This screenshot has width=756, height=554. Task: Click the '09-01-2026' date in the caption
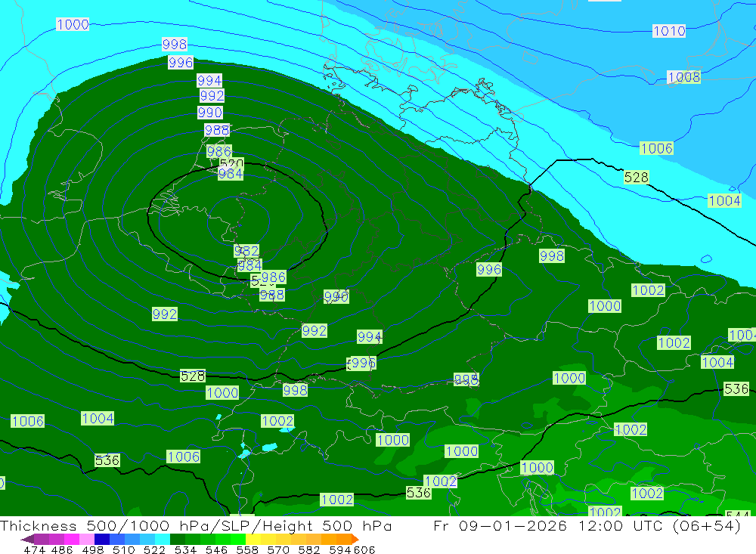(513, 525)
